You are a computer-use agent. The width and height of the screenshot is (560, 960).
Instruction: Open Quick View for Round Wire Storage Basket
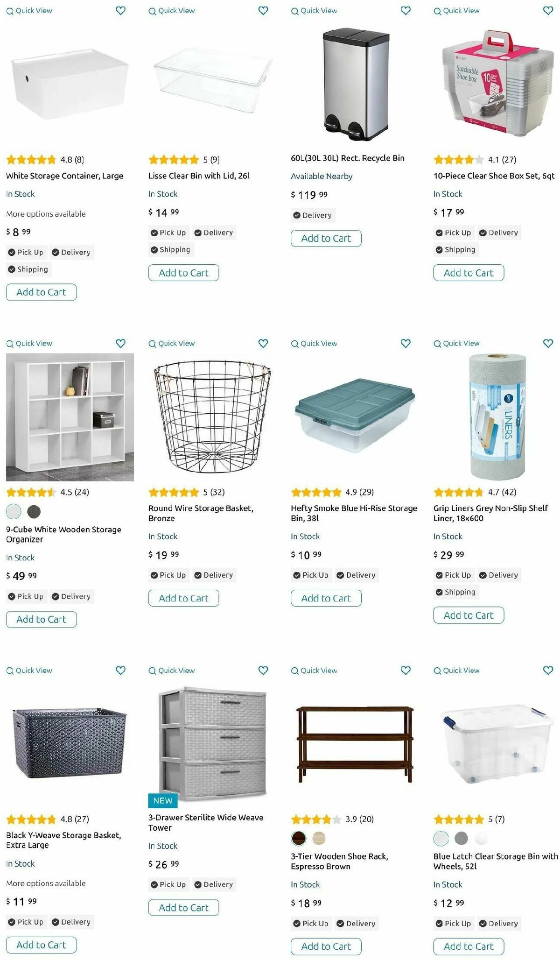pos(172,344)
